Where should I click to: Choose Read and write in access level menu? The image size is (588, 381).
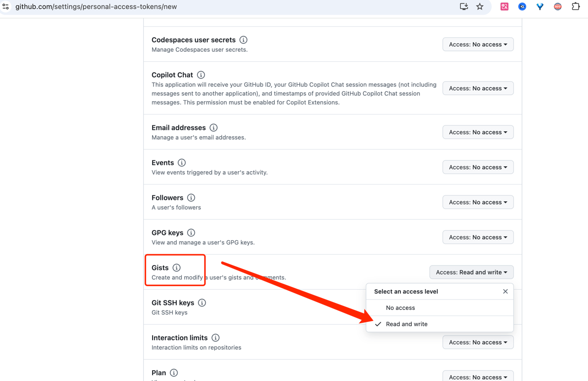439,324
